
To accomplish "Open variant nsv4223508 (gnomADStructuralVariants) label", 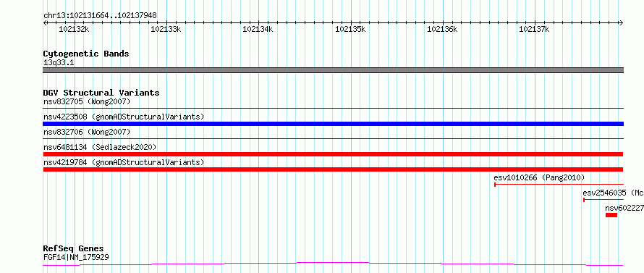I will (124, 117).
